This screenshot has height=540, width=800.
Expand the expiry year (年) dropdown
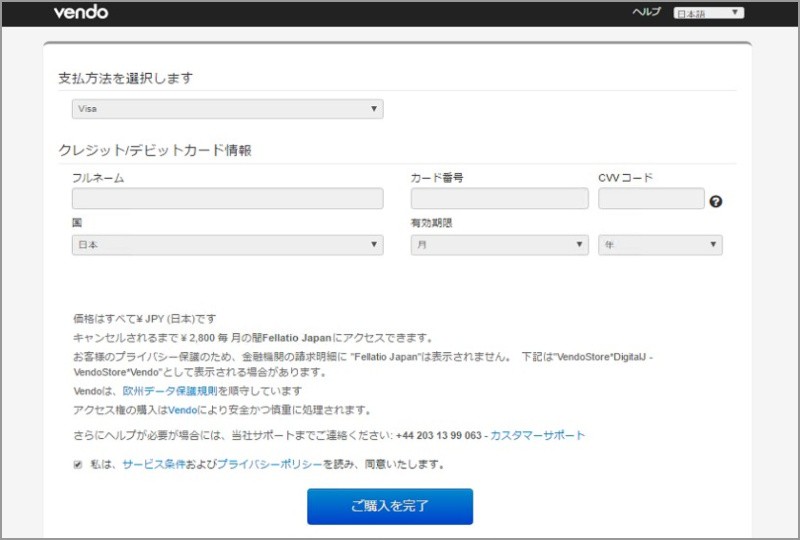[660, 245]
